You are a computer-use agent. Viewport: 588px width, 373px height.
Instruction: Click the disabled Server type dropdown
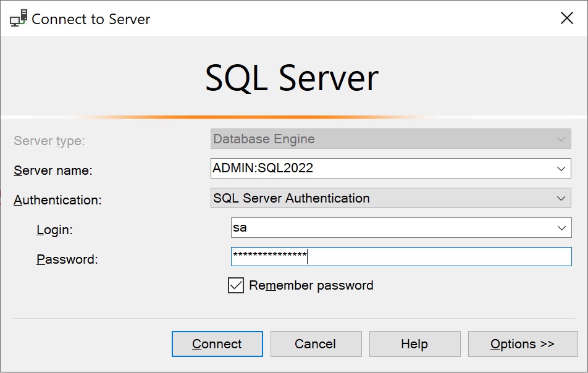click(x=391, y=139)
